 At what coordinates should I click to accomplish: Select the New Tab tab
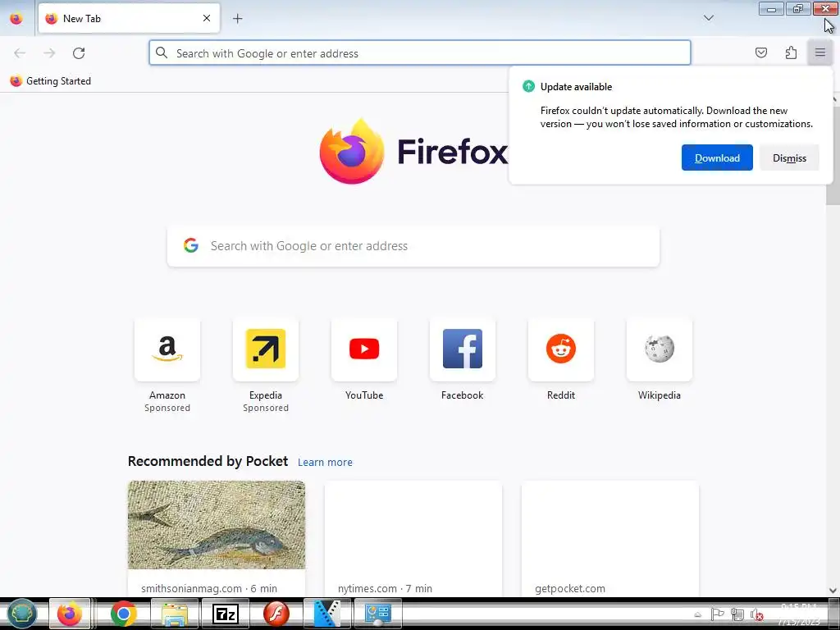pos(129,19)
